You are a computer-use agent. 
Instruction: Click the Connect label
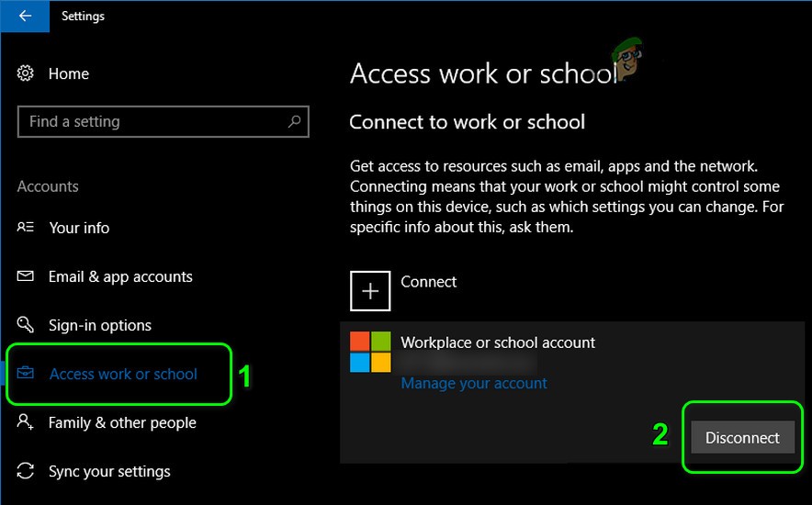click(429, 282)
